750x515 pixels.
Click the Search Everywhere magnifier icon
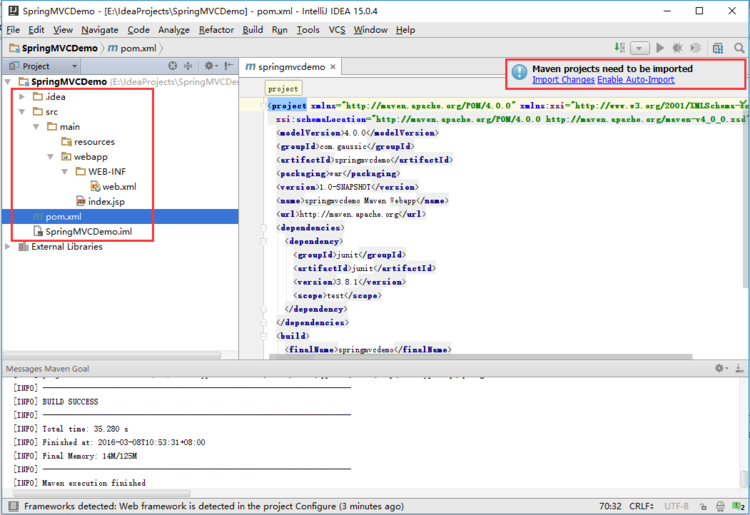(x=739, y=48)
